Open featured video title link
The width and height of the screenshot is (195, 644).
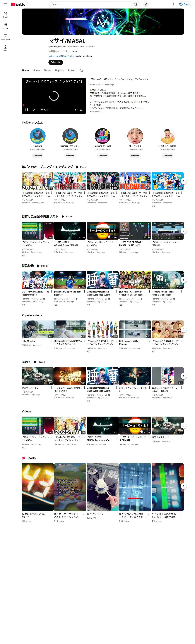click(x=120, y=80)
